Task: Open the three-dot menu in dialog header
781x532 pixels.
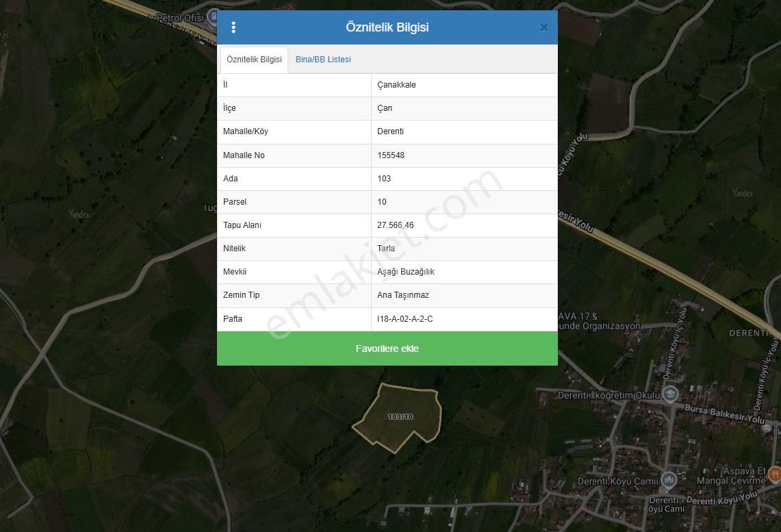Action: coord(233,27)
